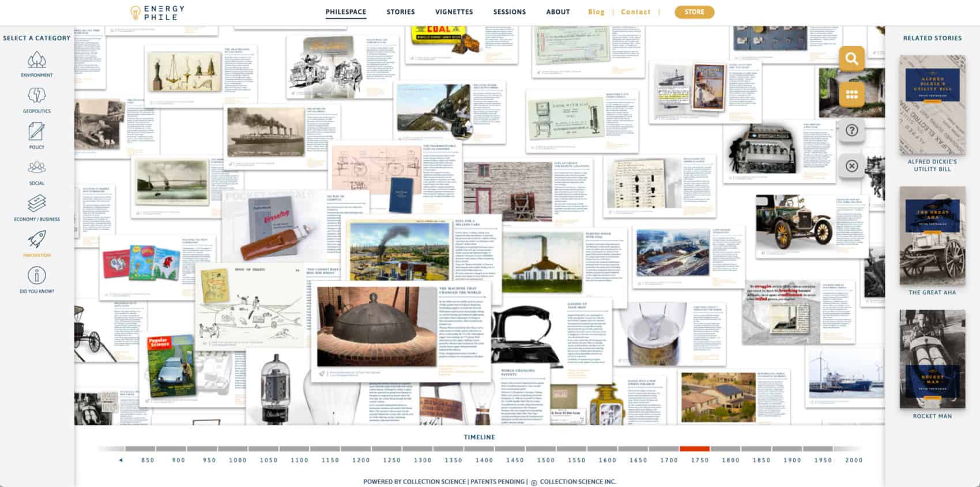The height and width of the screenshot is (487, 980).
Task: Filter by Social category icon
Action: coord(37,168)
